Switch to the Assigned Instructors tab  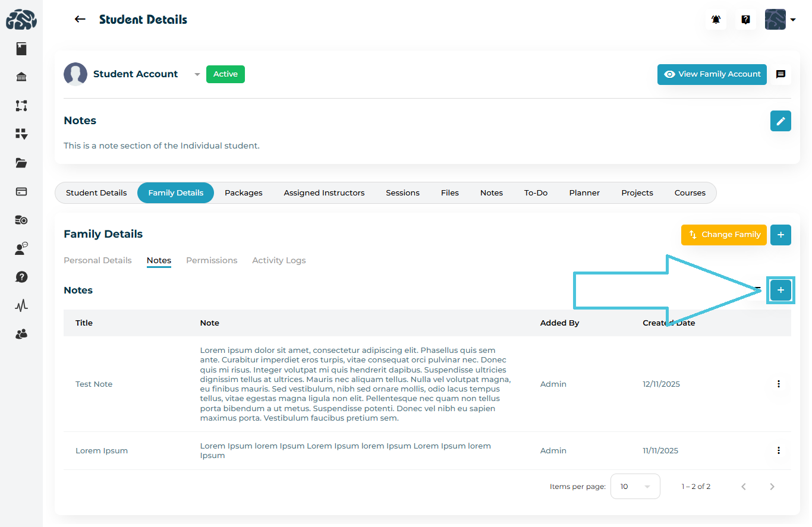324,193
